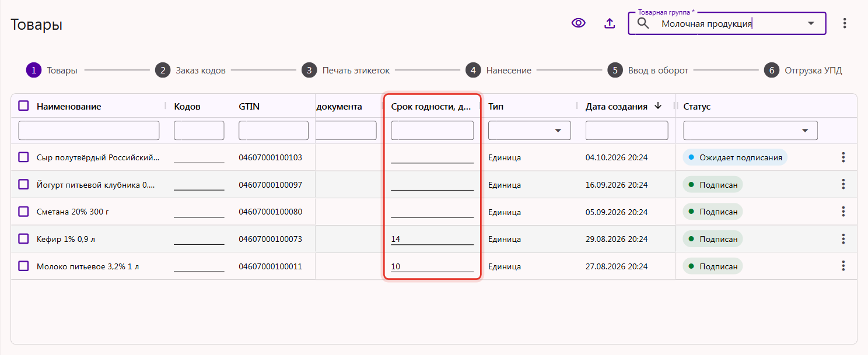Click the Срок годности column header
868x355 pixels.
tap(430, 107)
